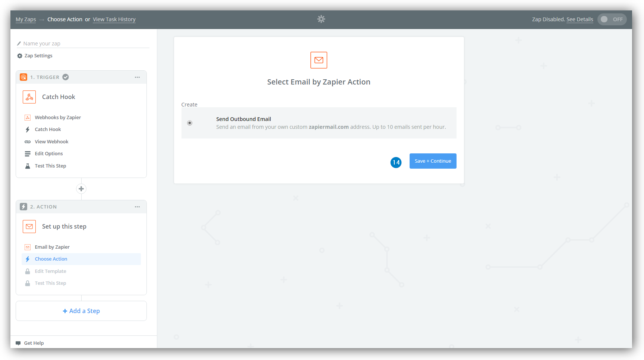Click the large envelope icon in main panel
This screenshot has height=360, width=644.
click(319, 60)
